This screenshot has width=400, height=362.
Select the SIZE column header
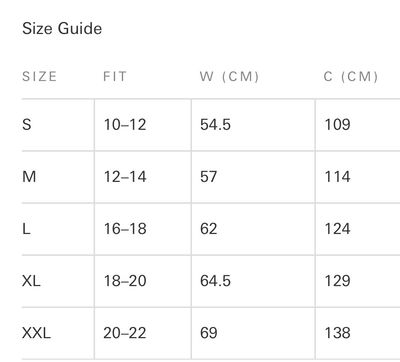pyautogui.click(x=40, y=77)
